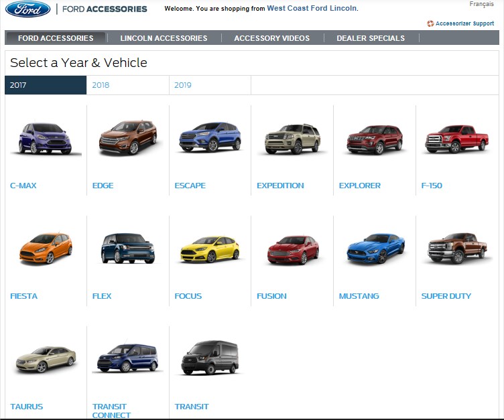The height and width of the screenshot is (420, 504).
Task: Click the orange Fiesta car image
Action: pyautogui.click(x=46, y=248)
